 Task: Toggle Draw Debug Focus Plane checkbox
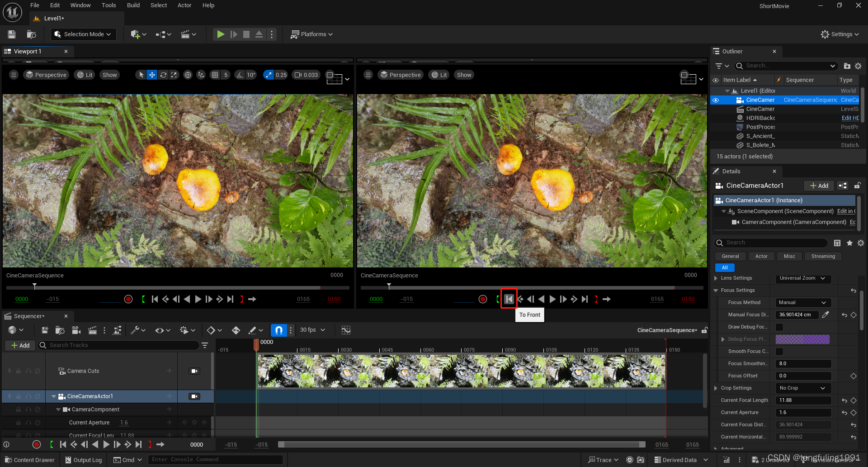pos(779,327)
